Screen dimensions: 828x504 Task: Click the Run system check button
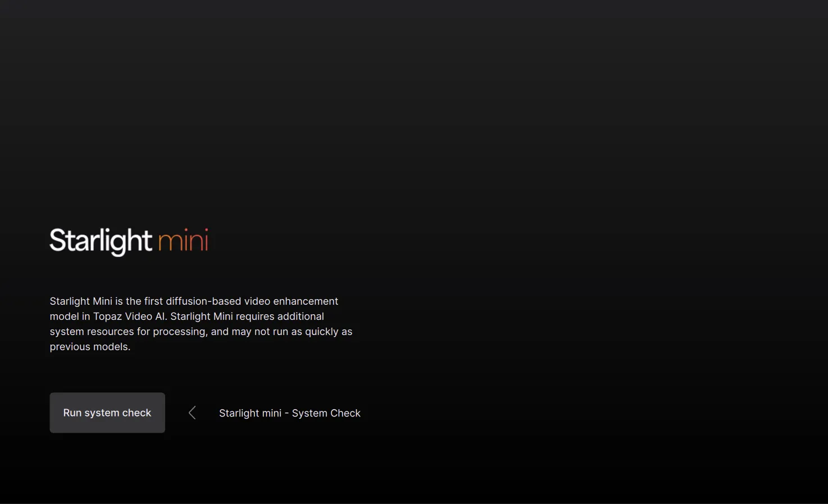[107, 413]
